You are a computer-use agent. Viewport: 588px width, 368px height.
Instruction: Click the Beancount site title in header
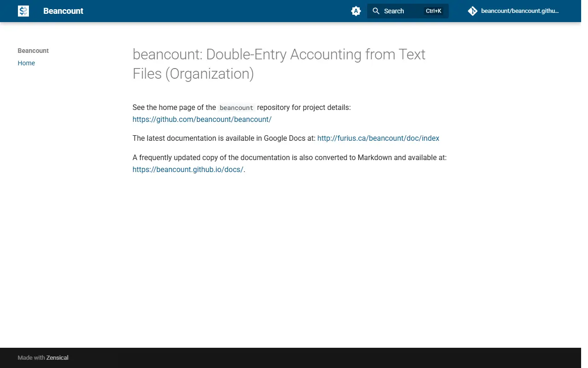(63, 11)
